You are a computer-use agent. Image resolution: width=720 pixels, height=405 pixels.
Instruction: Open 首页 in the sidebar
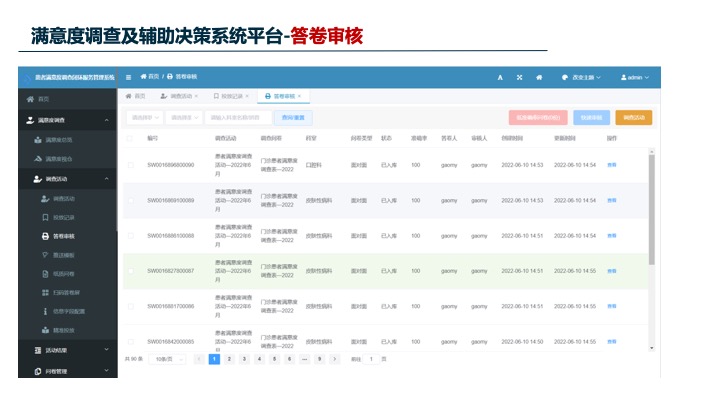[x=68, y=99]
